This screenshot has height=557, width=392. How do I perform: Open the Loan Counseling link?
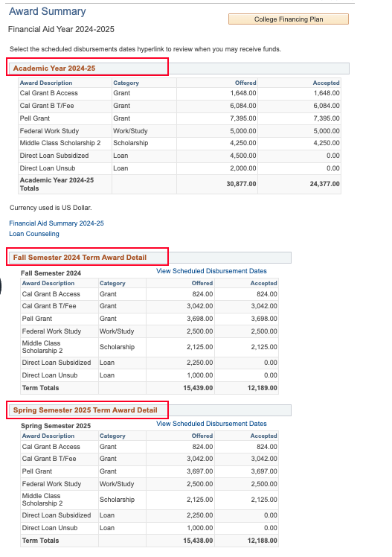[34, 234]
